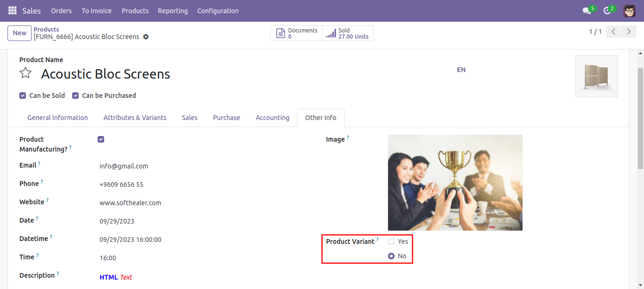
Task: Go to previous record arrow
Action: [x=613, y=32]
